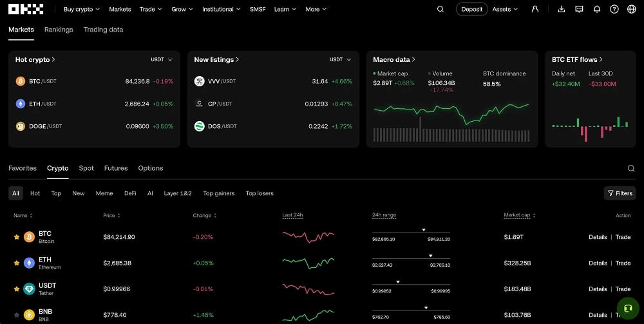Toggle the Volume legend in Macro data
The width and height of the screenshot is (644, 324).
[440, 73]
